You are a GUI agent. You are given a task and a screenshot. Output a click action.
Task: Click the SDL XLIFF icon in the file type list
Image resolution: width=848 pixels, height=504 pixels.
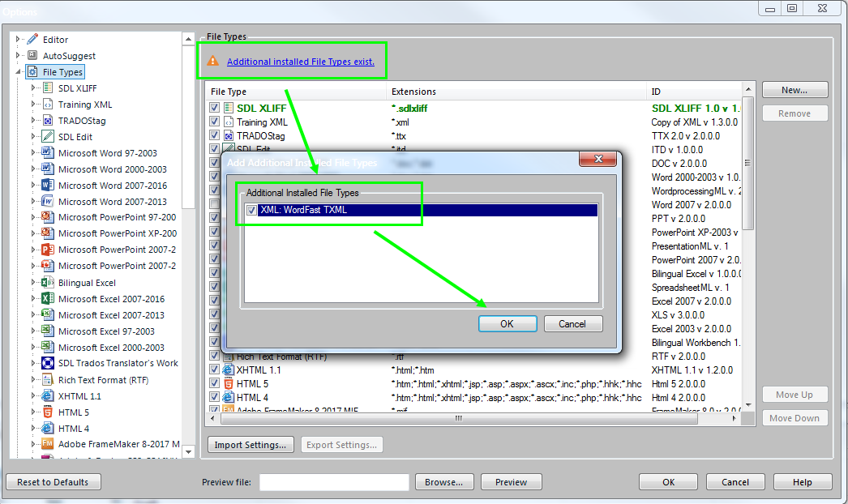click(229, 108)
